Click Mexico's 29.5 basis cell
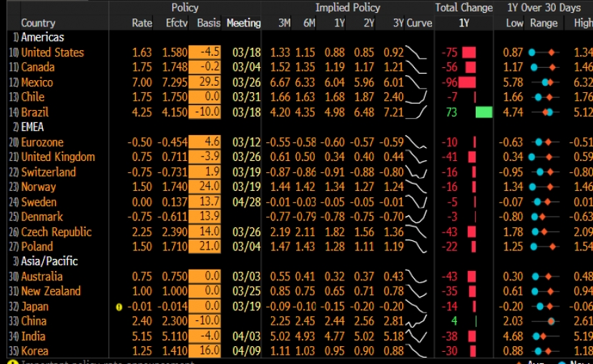This screenshot has width=593, height=364. [x=205, y=82]
